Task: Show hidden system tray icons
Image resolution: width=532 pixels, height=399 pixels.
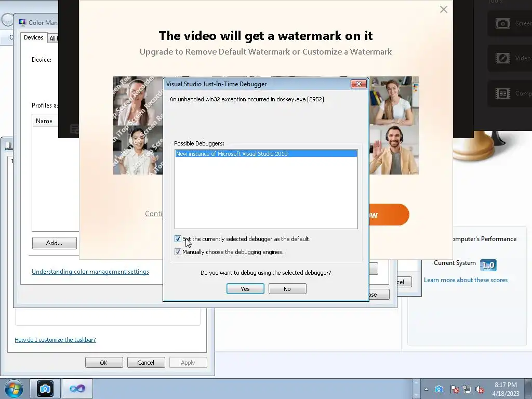Action: [x=426, y=389]
